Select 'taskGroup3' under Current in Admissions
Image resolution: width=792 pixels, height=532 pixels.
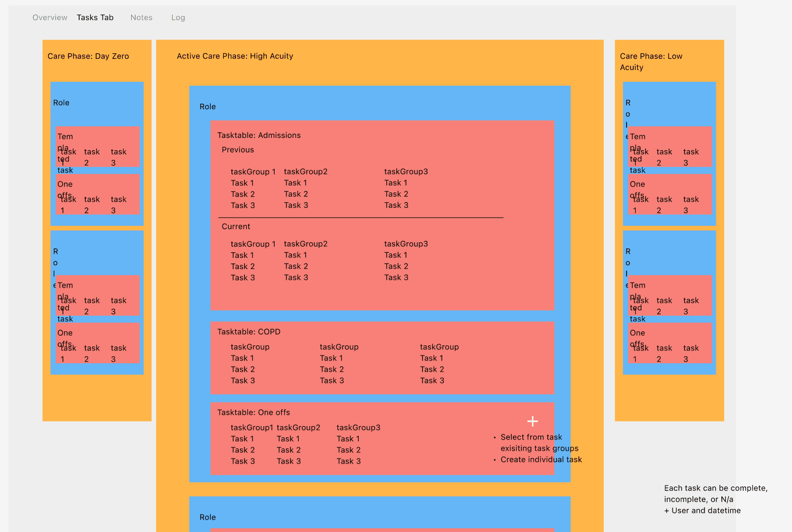[406, 244]
